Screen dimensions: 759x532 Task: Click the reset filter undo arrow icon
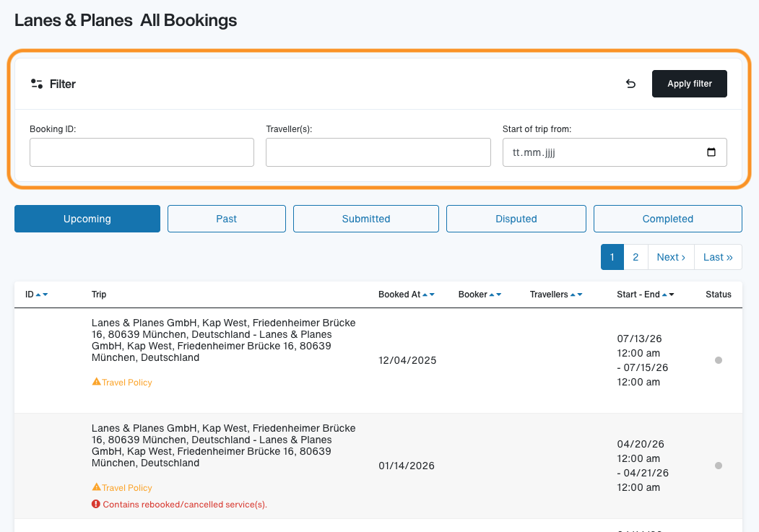pyautogui.click(x=630, y=84)
